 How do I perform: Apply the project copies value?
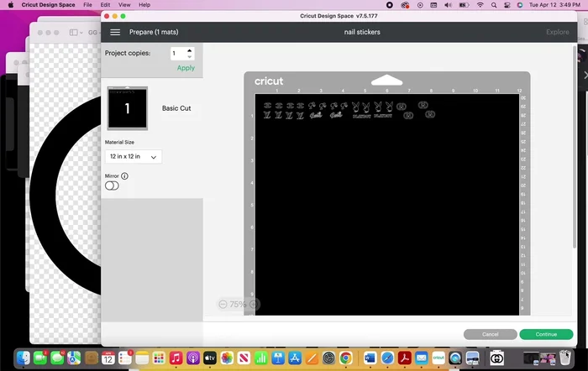186,68
